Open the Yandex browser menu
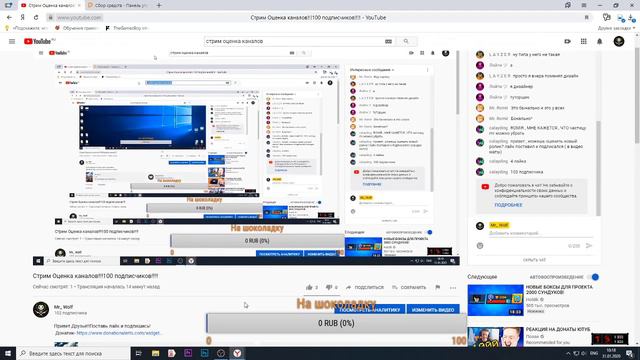The width and height of the screenshot is (640, 360). tap(584, 5)
